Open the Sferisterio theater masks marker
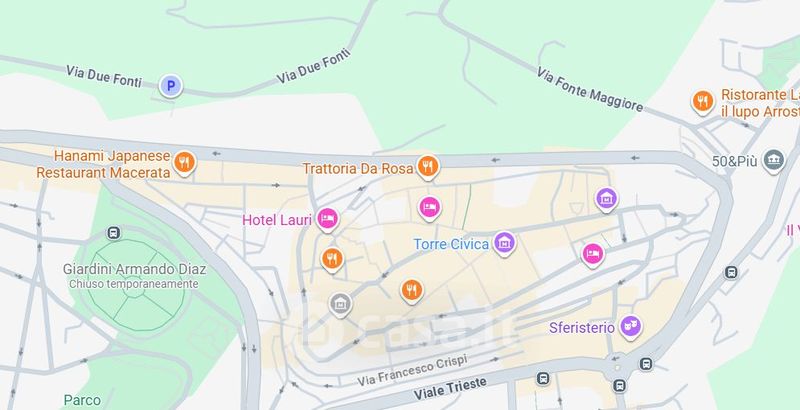800x410 pixels. click(631, 327)
